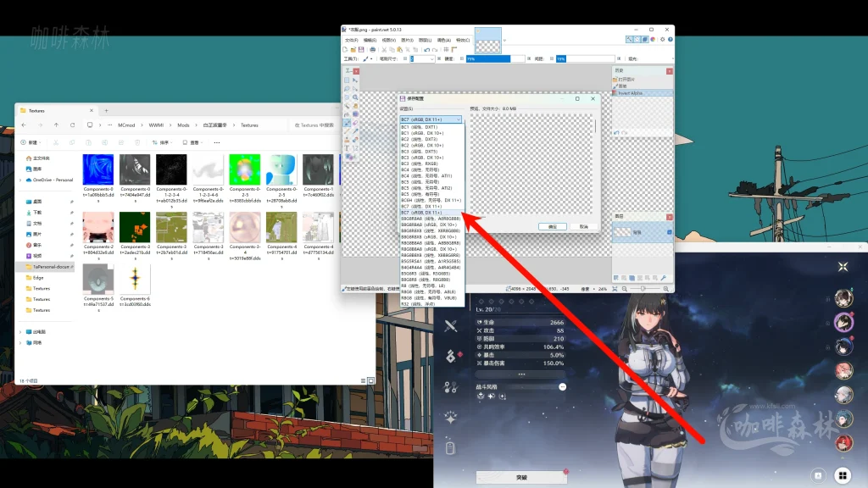Image resolution: width=868 pixels, height=488 pixels.
Task: Click the Cut scissors icon in paint.net toolbar
Action: pos(384,49)
